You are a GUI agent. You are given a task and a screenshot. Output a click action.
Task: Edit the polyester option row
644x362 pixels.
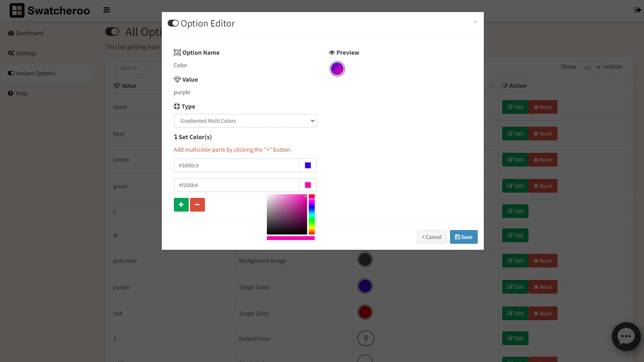(515, 261)
